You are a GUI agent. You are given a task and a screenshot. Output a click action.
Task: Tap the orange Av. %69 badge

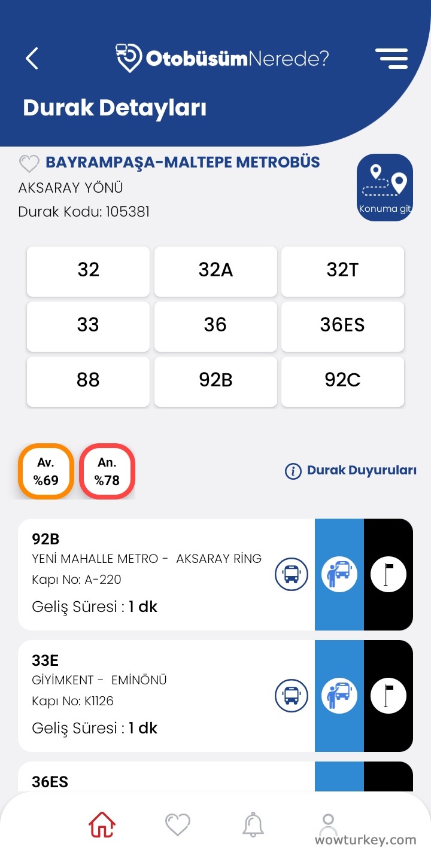(x=46, y=471)
